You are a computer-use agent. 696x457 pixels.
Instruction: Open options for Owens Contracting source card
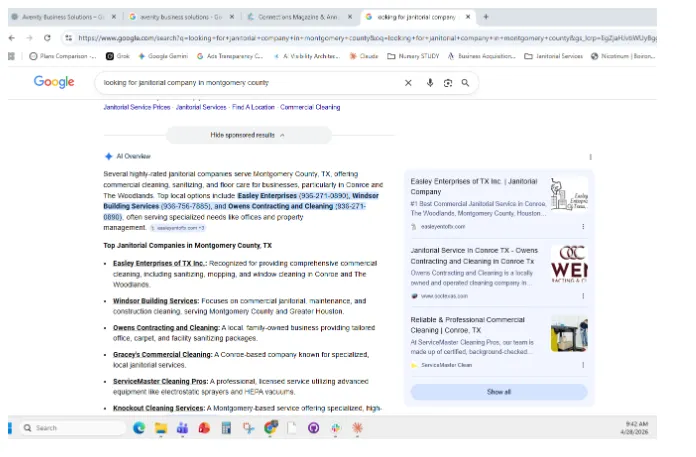pyautogui.click(x=583, y=296)
